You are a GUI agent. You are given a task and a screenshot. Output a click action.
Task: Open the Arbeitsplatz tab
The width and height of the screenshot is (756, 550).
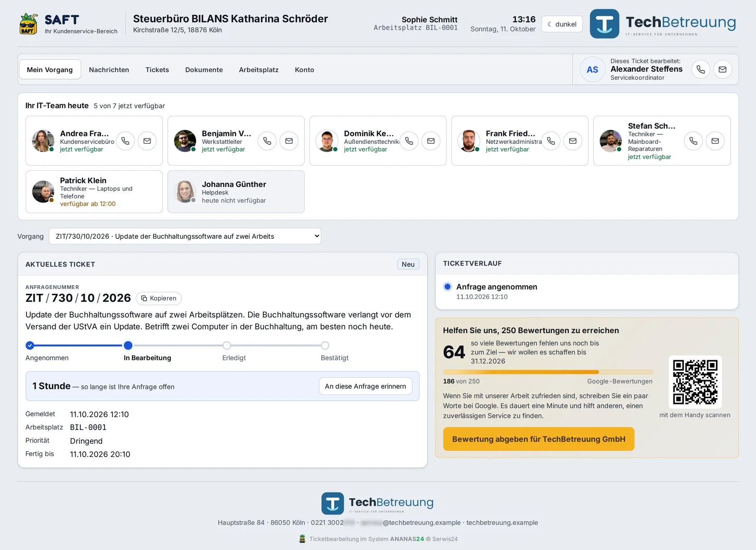[259, 70]
